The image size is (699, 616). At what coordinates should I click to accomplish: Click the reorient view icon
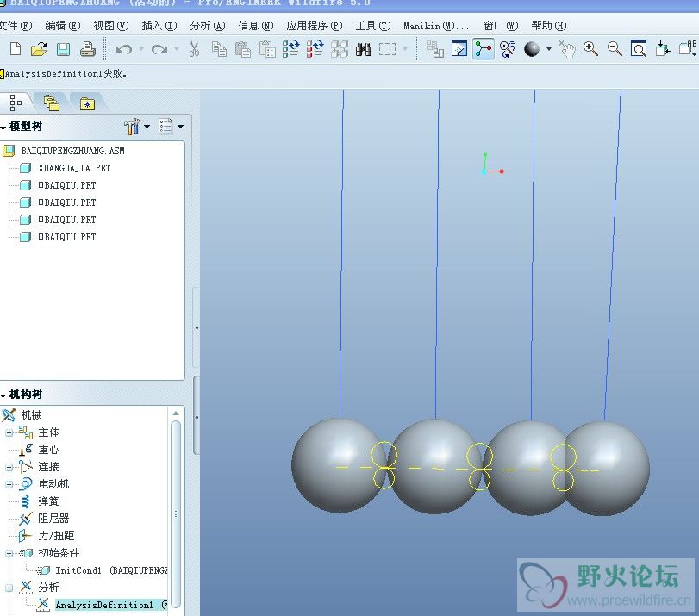pyautogui.click(x=663, y=49)
